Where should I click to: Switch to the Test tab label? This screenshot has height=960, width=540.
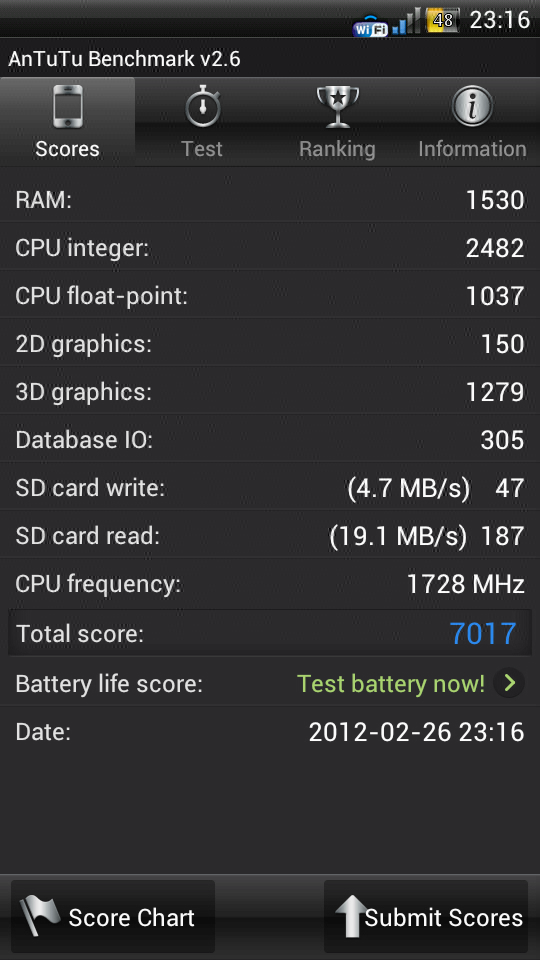tap(202, 149)
